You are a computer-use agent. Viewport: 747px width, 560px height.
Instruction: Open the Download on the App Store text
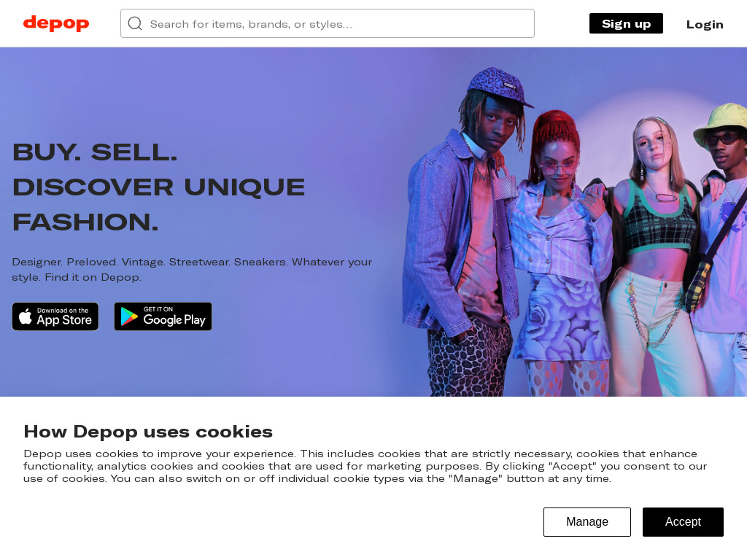[64, 316]
